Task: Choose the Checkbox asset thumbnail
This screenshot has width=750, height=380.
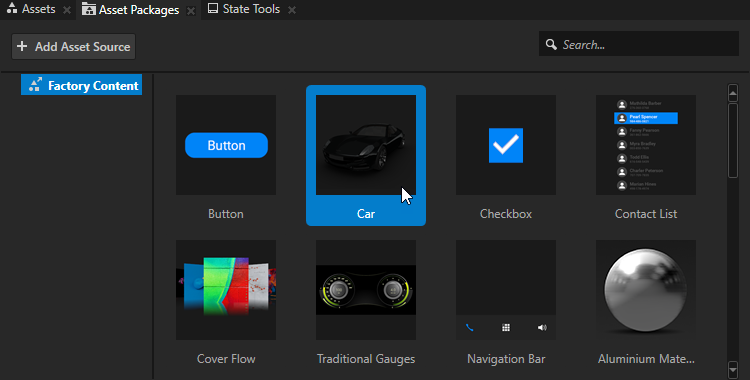Action: (506, 145)
